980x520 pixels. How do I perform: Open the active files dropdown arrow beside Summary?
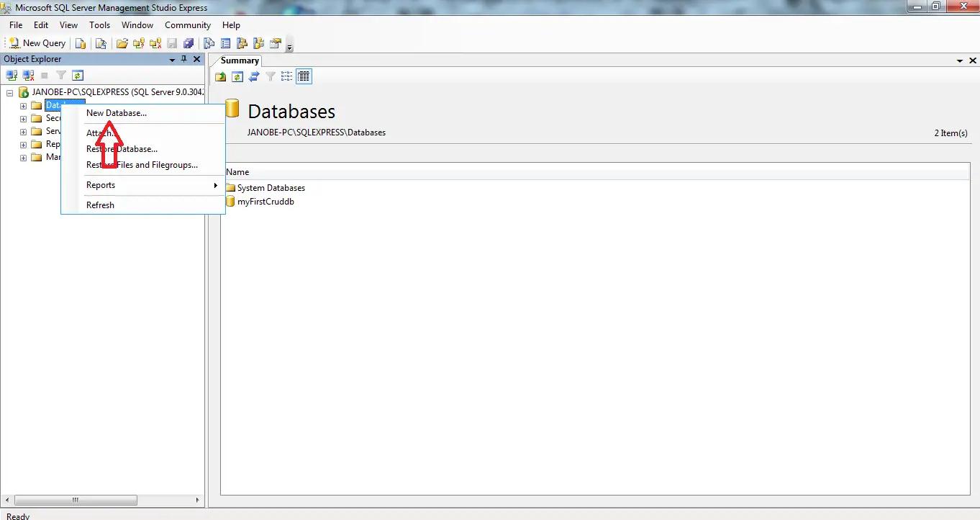coord(961,61)
